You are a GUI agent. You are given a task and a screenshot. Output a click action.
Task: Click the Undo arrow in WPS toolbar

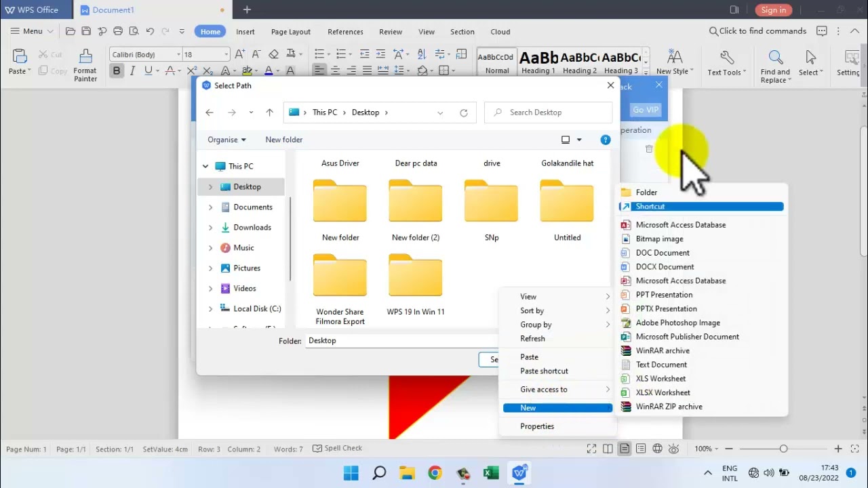click(150, 31)
